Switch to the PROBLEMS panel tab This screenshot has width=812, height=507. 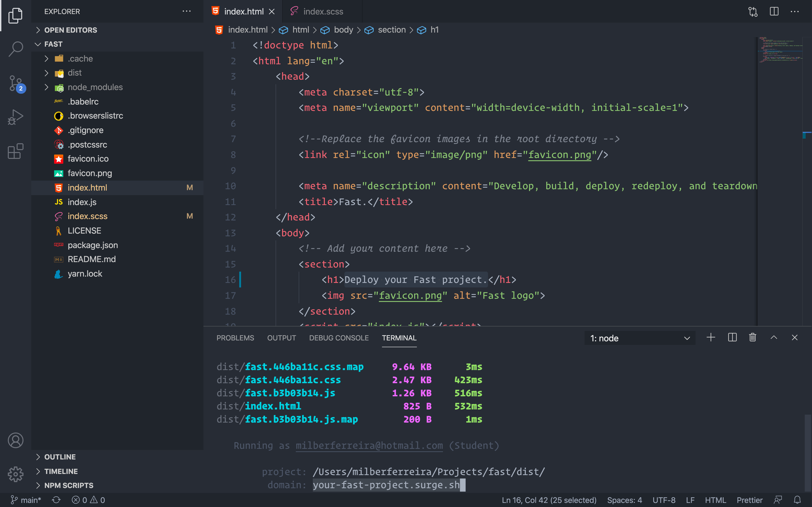tap(235, 338)
